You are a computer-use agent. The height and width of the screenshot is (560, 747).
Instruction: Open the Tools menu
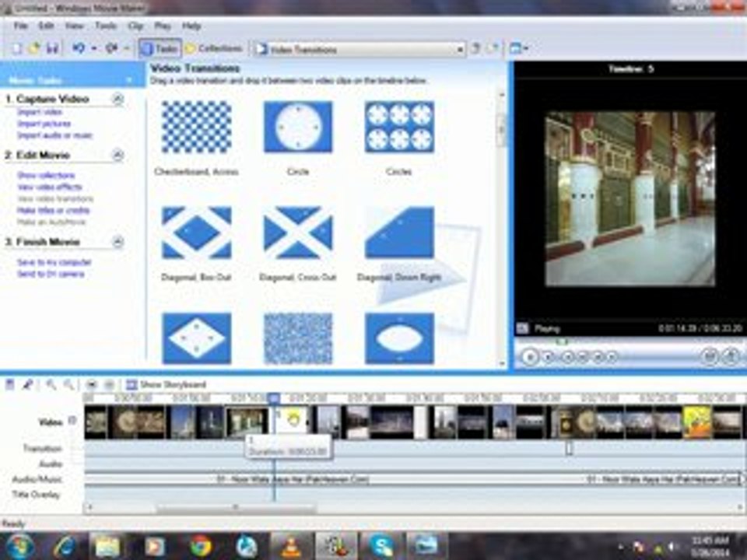[x=106, y=26]
